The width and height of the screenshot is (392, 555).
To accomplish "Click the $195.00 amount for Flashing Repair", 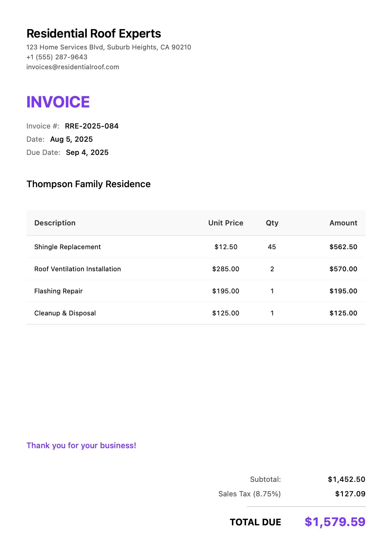I will point(343,291).
